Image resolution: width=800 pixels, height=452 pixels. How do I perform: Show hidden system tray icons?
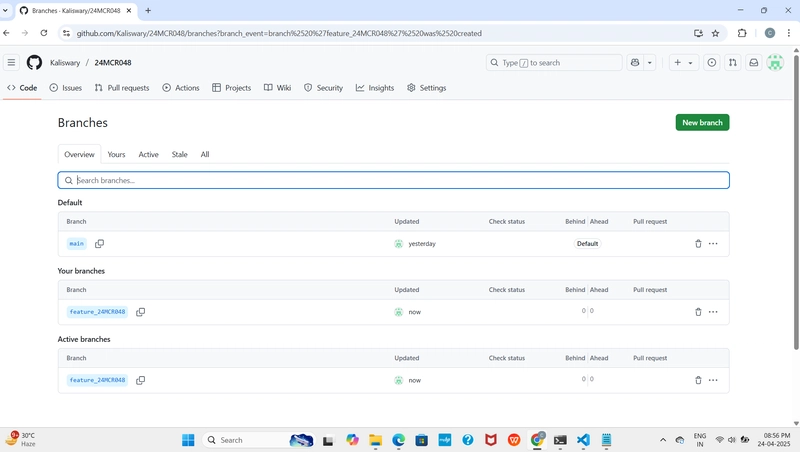(663, 440)
